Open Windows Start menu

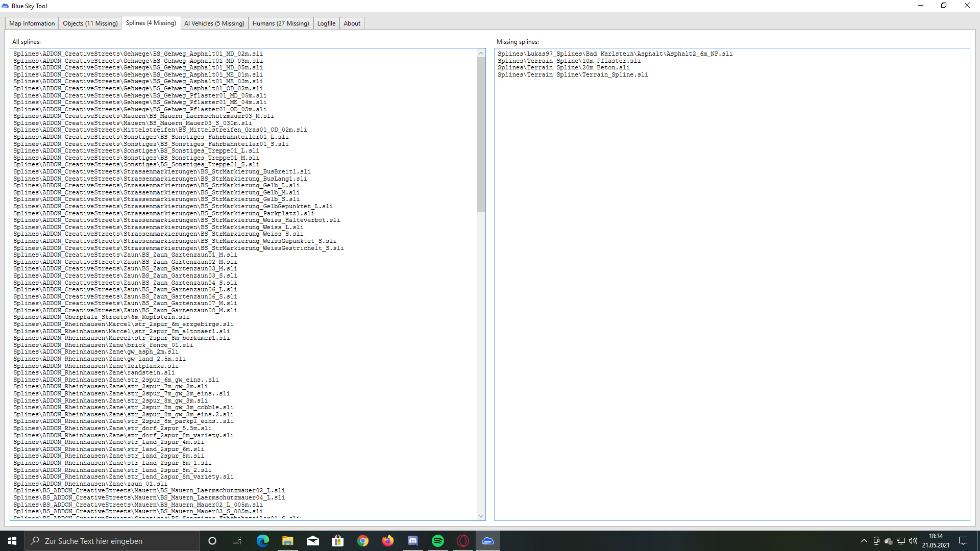[x=12, y=541]
